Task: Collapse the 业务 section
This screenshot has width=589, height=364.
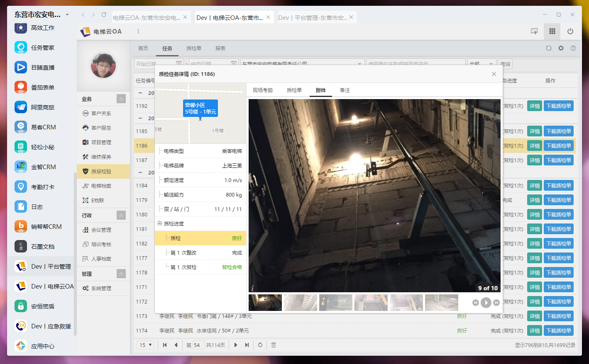Action: click(x=121, y=99)
